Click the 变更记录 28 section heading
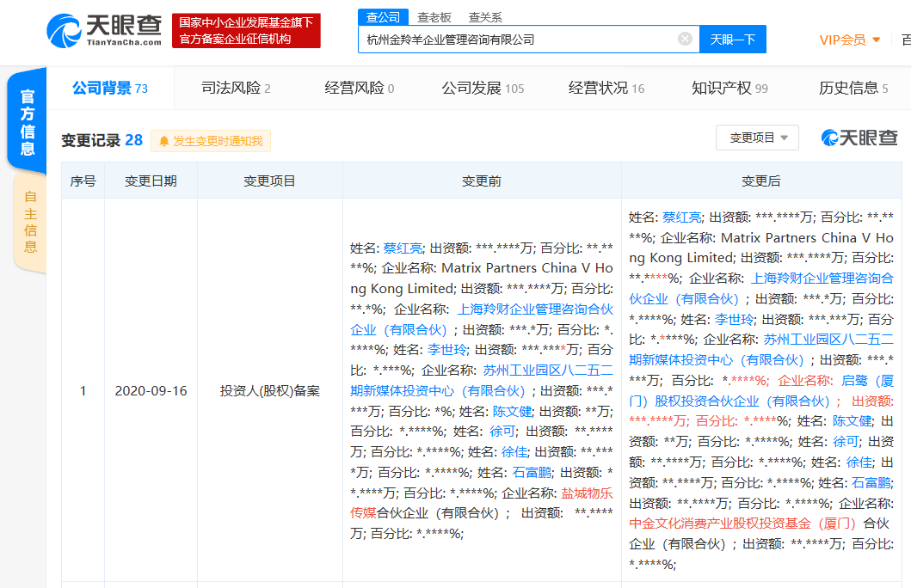This screenshot has height=588, width=911. [x=102, y=140]
